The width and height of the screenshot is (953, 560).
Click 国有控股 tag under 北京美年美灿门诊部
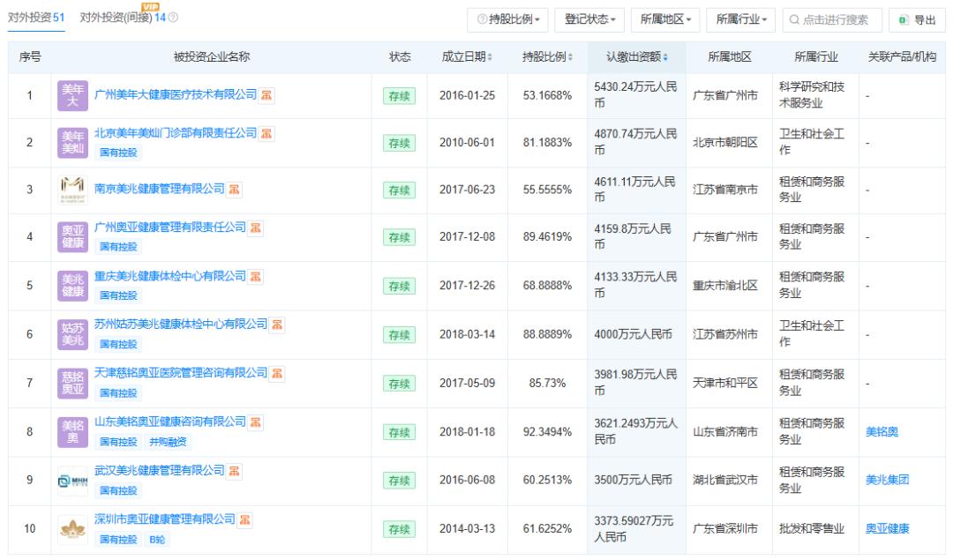click(x=118, y=153)
